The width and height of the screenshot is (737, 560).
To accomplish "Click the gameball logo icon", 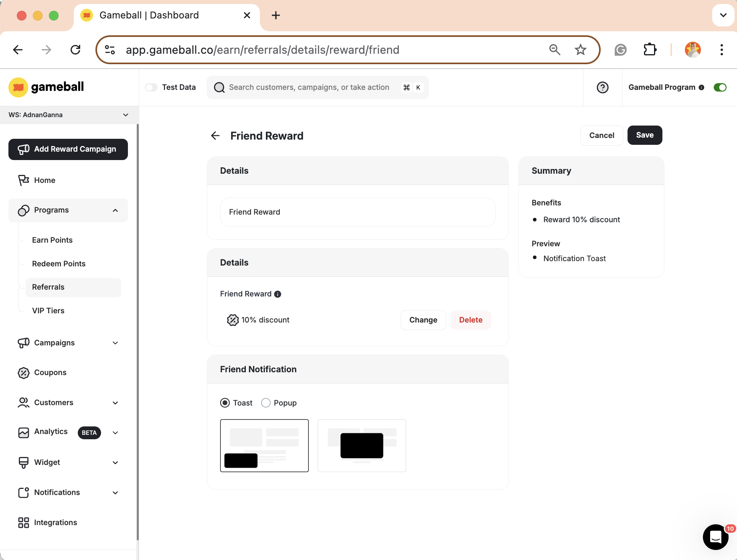I will 18,87.
